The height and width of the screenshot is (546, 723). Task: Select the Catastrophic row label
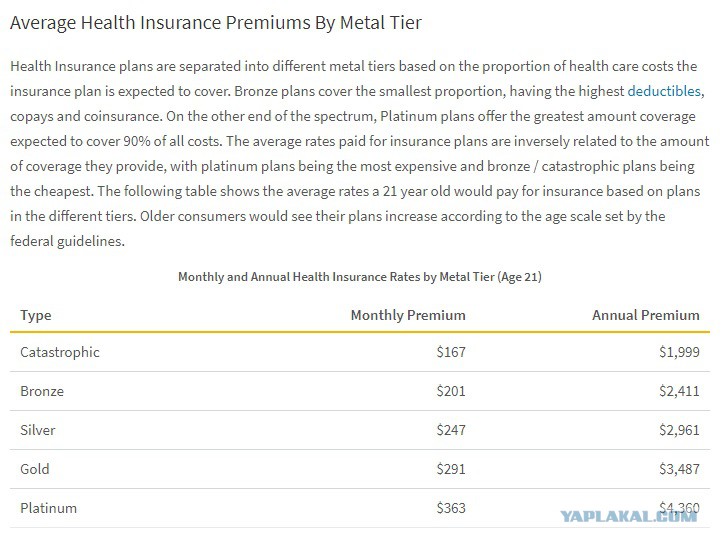(x=60, y=352)
